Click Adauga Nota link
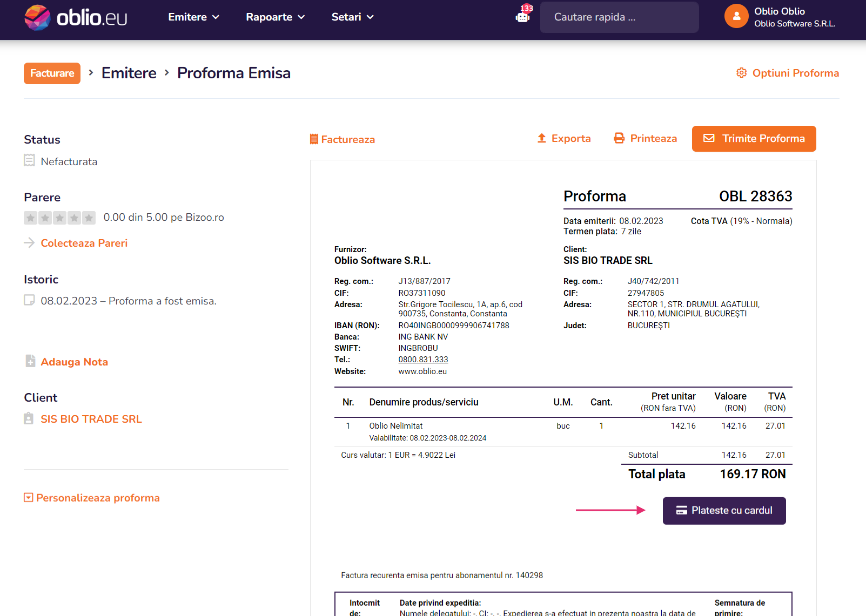The width and height of the screenshot is (866, 616). 75,362
